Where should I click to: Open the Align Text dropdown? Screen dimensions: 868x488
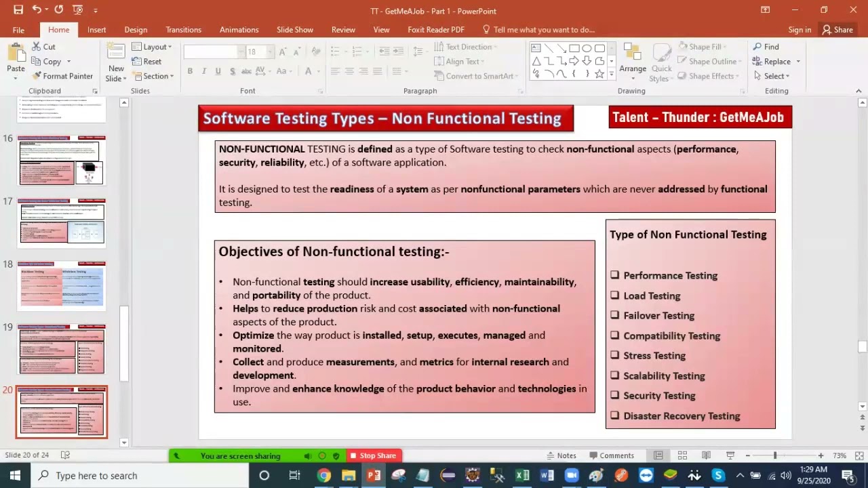[x=461, y=62]
